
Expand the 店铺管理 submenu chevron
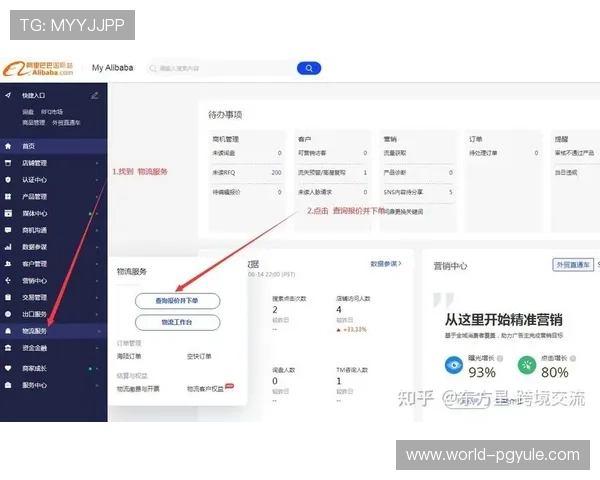click(97, 163)
